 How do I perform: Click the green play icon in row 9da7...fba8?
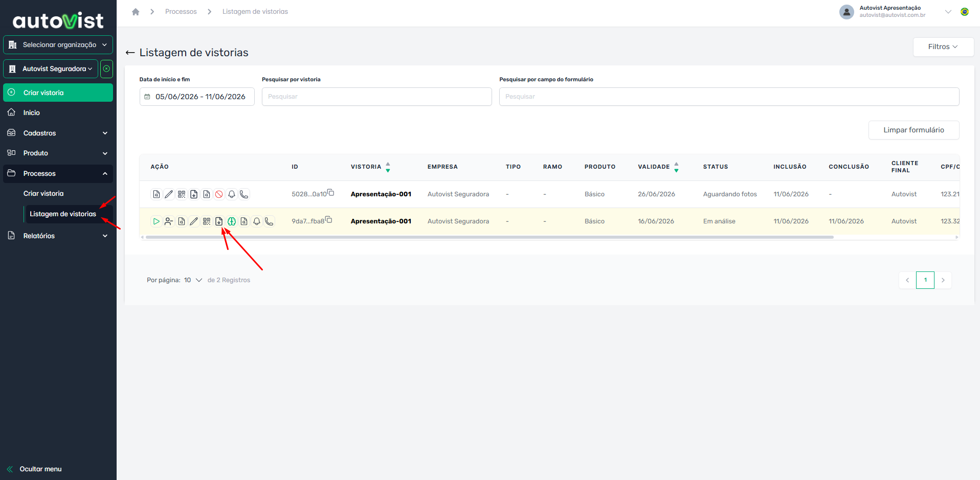(x=156, y=221)
